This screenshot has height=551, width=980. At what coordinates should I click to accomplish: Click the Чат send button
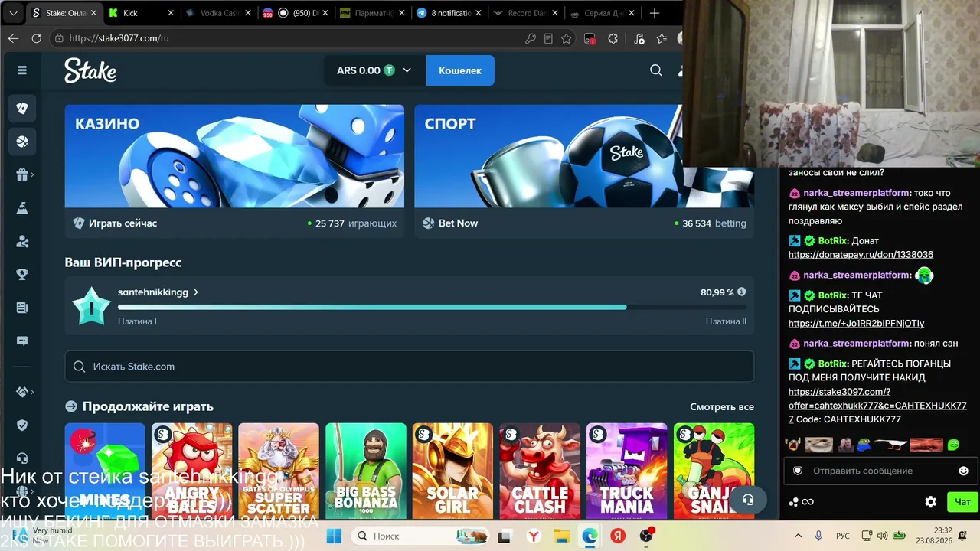tap(962, 502)
